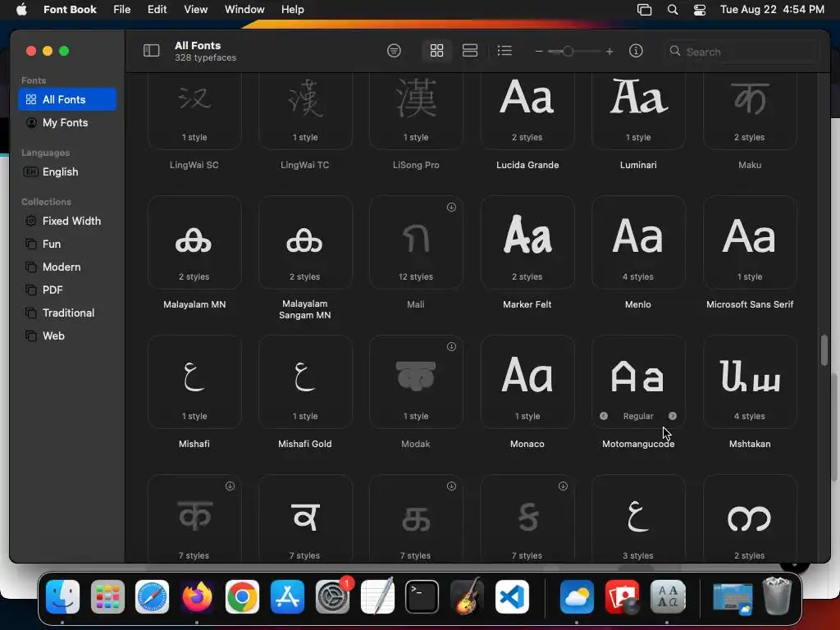Viewport: 840px width, 630px height.
Task: Open the Edit menu
Action: [157, 10]
